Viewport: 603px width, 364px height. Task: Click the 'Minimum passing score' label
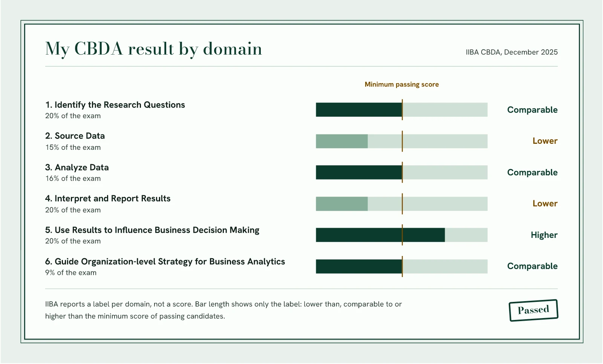pyautogui.click(x=402, y=84)
